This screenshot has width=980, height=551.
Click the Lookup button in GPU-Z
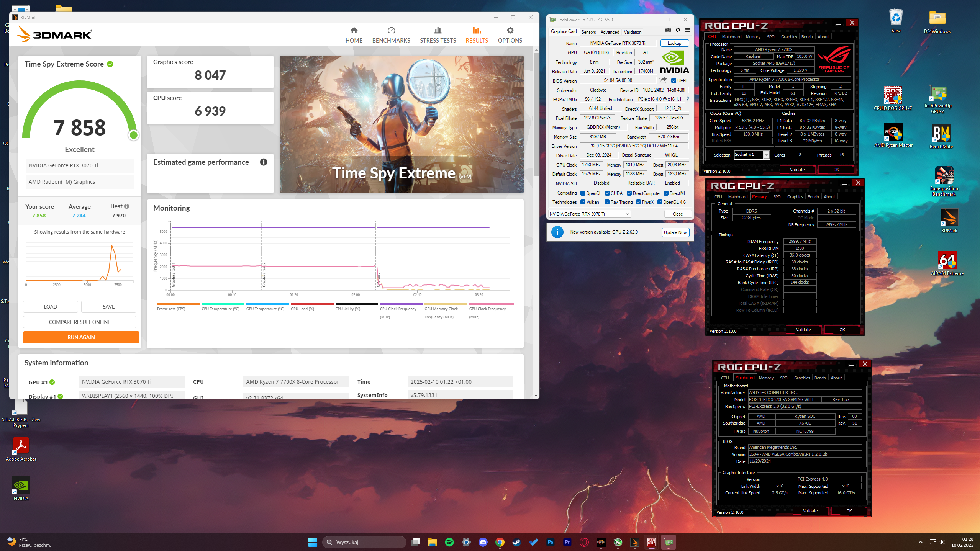(674, 43)
